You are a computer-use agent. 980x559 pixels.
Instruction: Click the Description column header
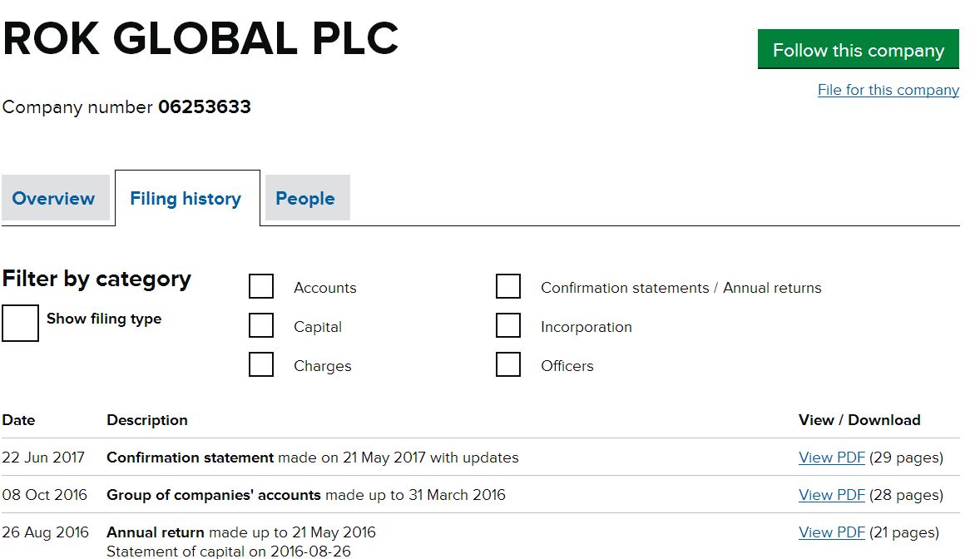click(147, 420)
